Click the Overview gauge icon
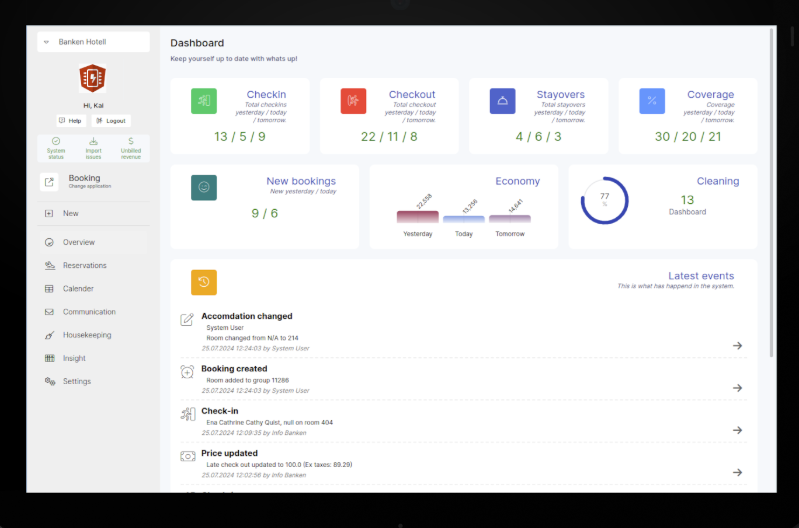The width and height of the screenshot is (799, 528). click(49, 243)
